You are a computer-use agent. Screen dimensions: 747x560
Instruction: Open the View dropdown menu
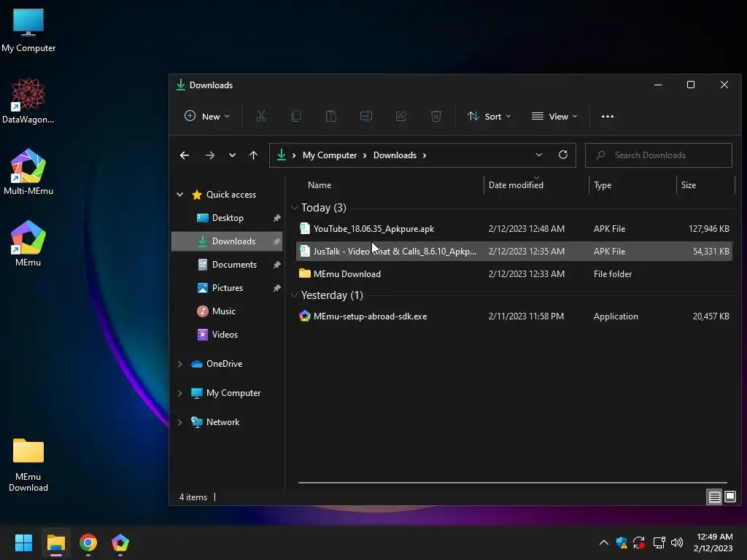(x=554, y=116)
